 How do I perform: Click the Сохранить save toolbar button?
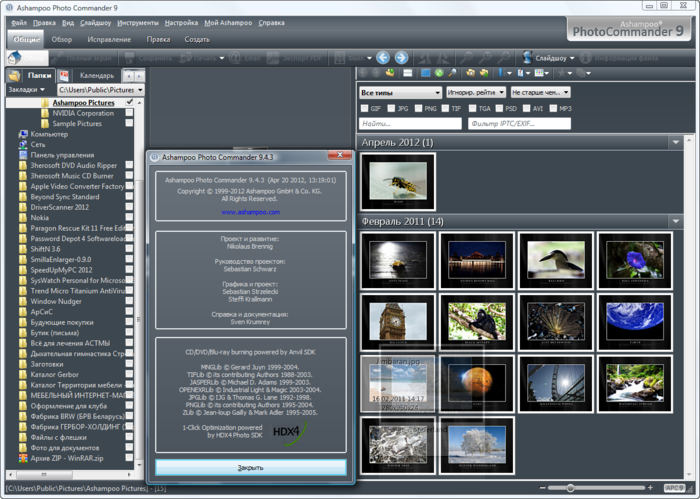click(148, 58)
